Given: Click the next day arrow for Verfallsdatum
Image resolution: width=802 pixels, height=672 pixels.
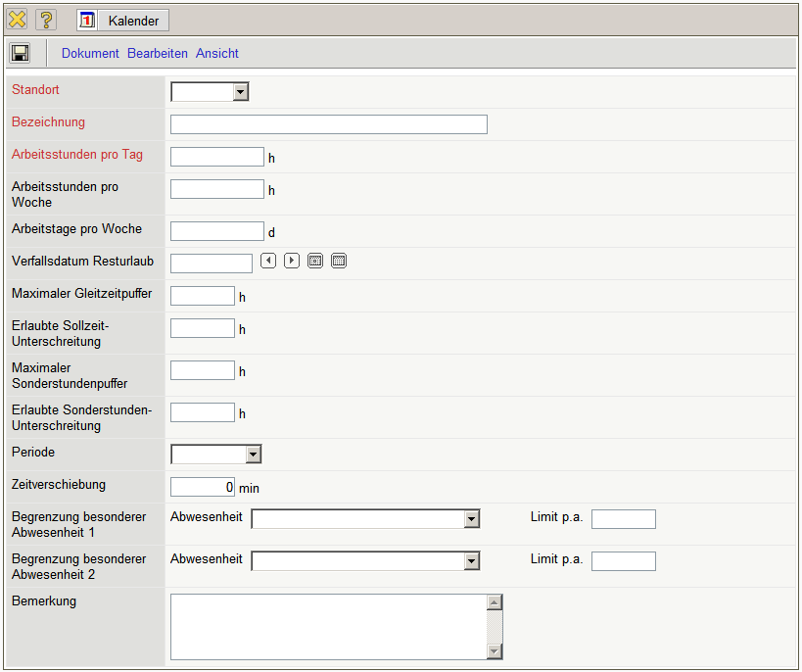Looking at the screenshot, I should click(x=292, y=261).
